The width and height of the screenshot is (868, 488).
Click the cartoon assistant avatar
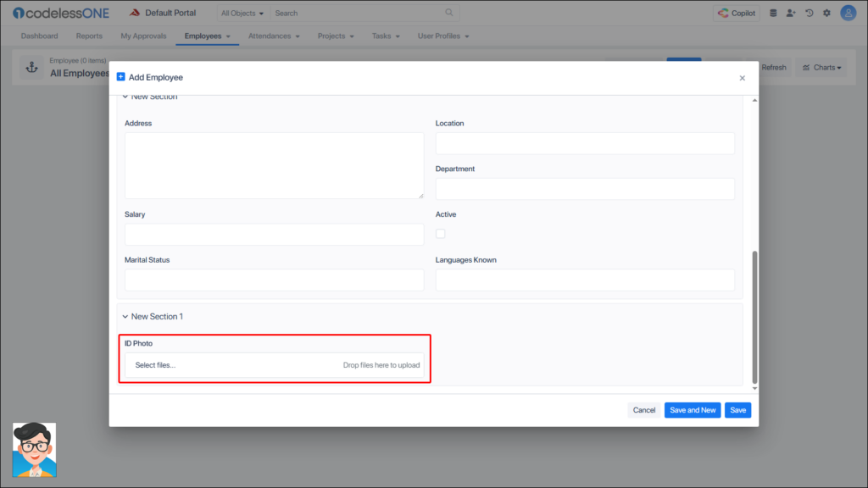34,450
